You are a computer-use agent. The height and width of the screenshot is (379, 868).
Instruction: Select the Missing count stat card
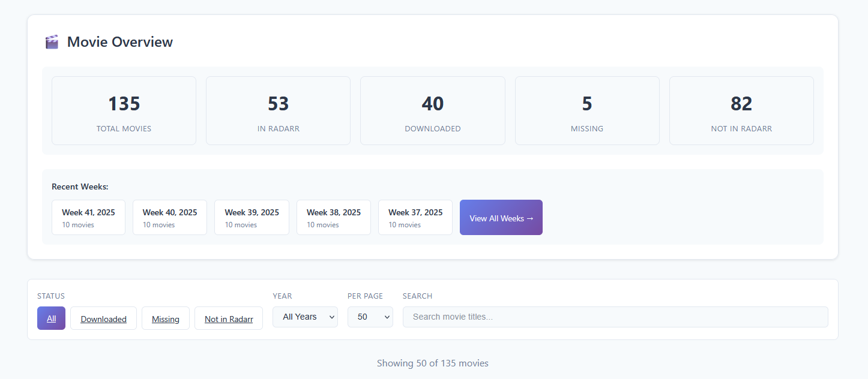(x=586, y=111)
